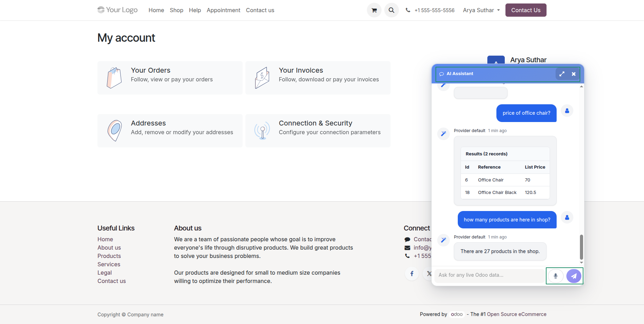Viewport: 644px width, 324px height.
Task: Open footer Products link
Action: 109,256
